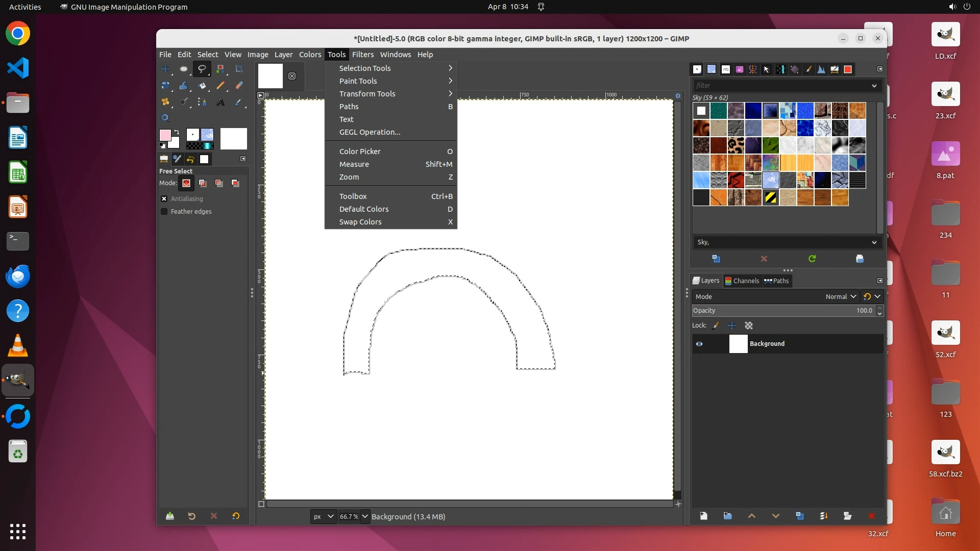Select the Ellipse Select tool
This screenshot has height=551, width=980.
tap(184, 69)
